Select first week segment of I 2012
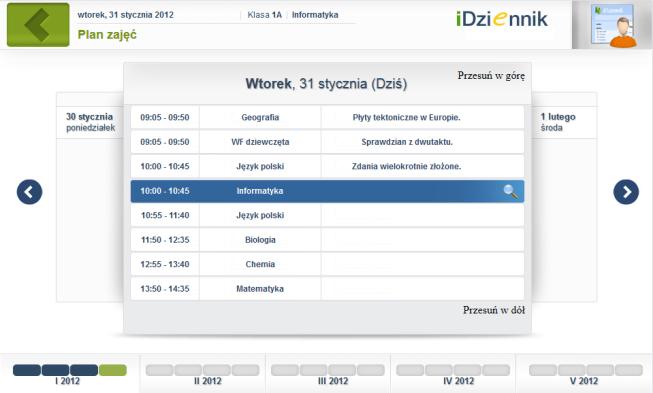653x393 pixels. (x=27, y=370)
